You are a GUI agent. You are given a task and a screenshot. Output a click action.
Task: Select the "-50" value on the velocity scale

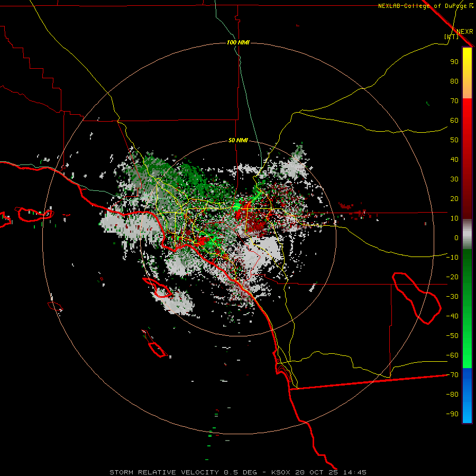coord(452,335)
